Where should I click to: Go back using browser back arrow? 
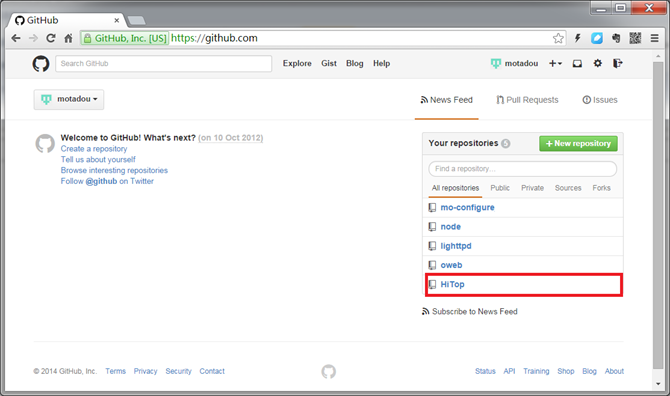[x=16, y=38]
